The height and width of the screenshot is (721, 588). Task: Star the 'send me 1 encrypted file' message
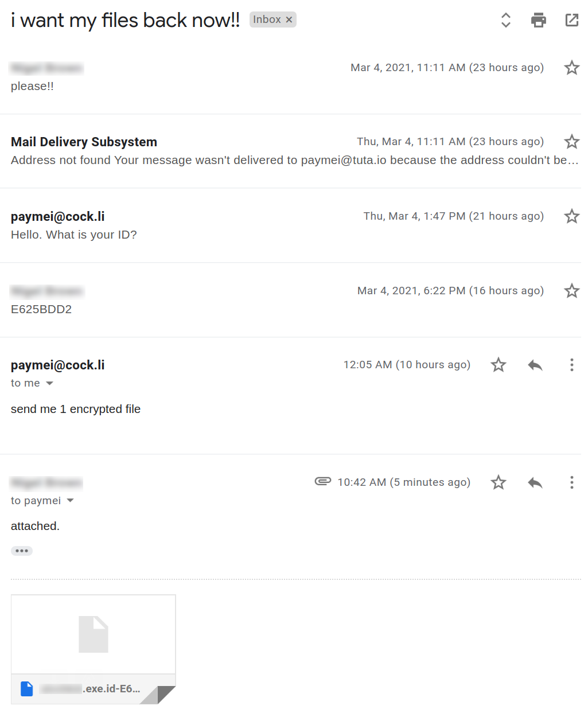click(498, 365)
